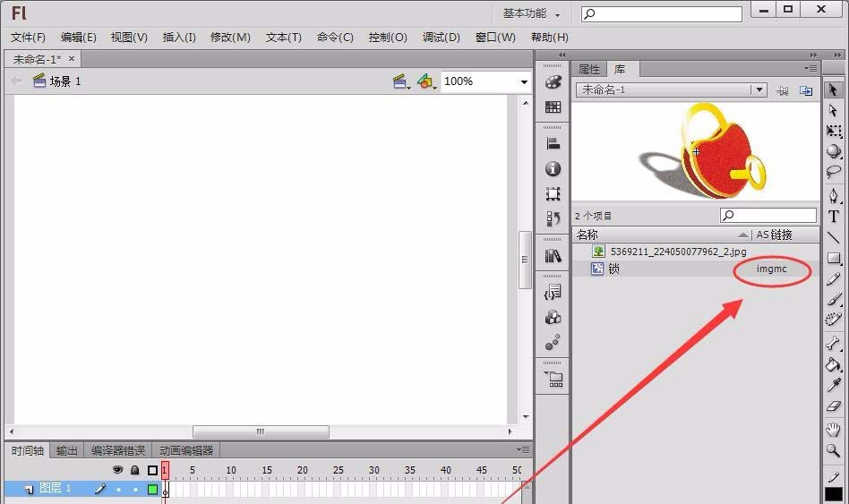Toggle outline green square for 图层 1
This screenshot has width=849, height=504.
coord(152,490)
